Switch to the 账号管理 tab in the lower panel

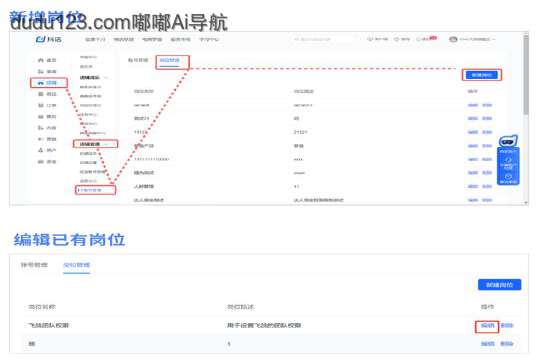pos(34,265)
